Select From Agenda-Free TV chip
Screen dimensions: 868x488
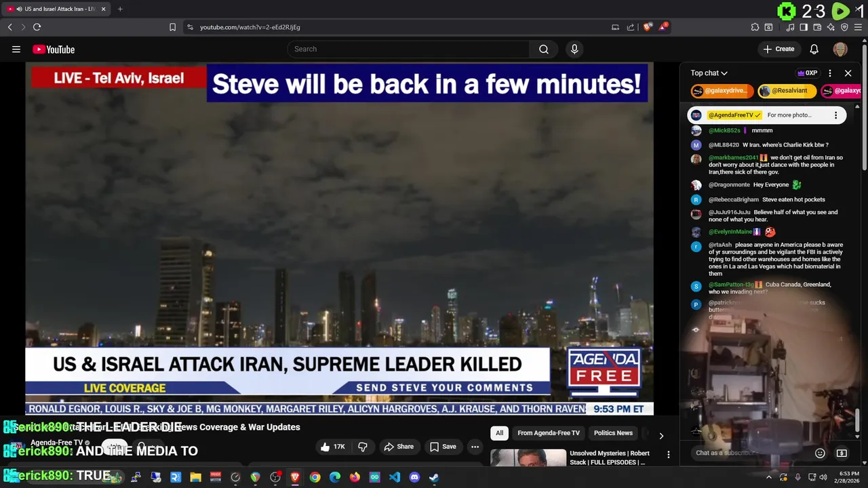(549, 433)
